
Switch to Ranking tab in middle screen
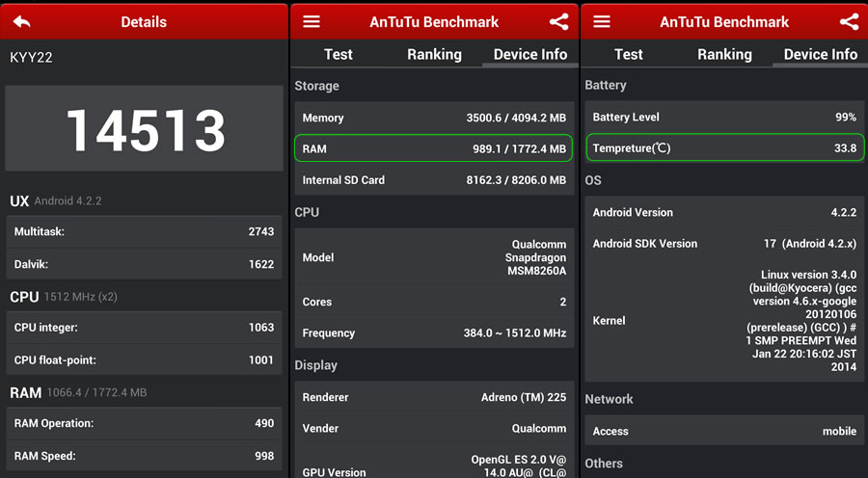434,54
